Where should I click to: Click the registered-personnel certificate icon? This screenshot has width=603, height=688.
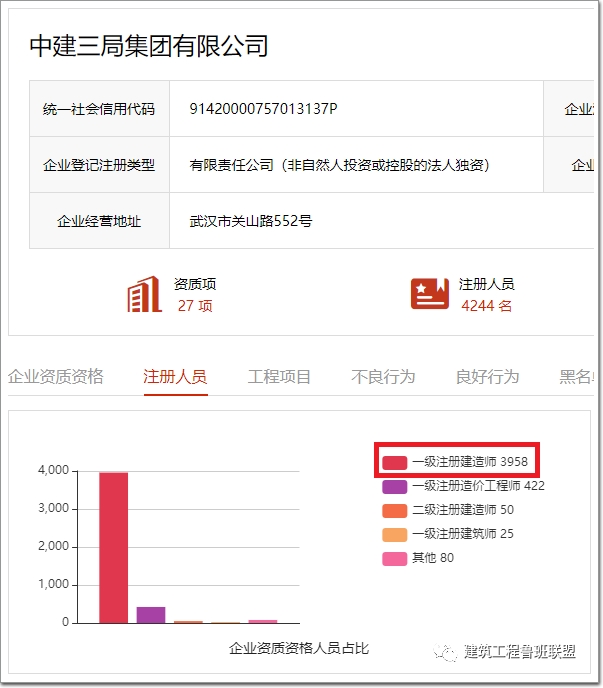pyautogui.click(x=430, y=294)
